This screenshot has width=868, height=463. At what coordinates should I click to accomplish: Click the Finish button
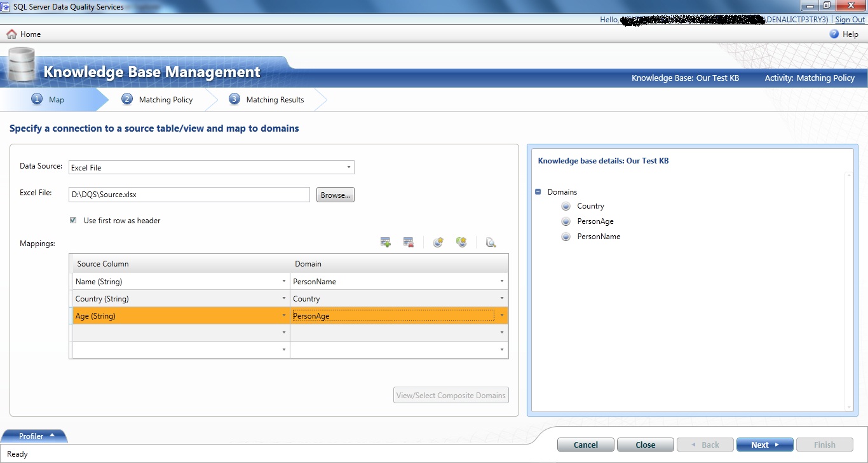click(825, 445)
